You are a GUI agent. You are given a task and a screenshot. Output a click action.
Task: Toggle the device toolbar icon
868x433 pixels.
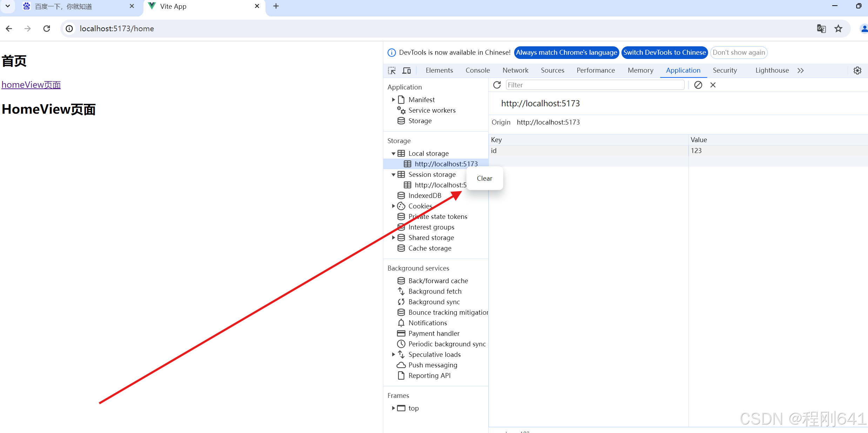pyautogui.click(x=406, y=71)
